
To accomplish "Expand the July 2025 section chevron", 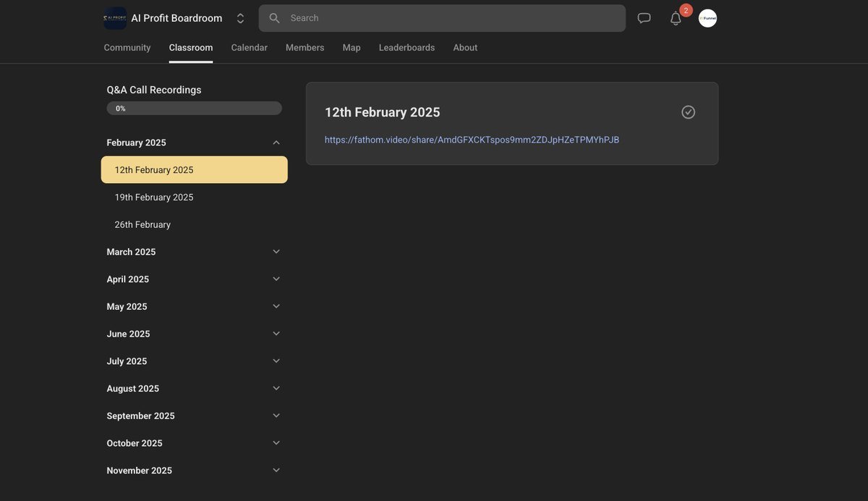I will (276, 361).
